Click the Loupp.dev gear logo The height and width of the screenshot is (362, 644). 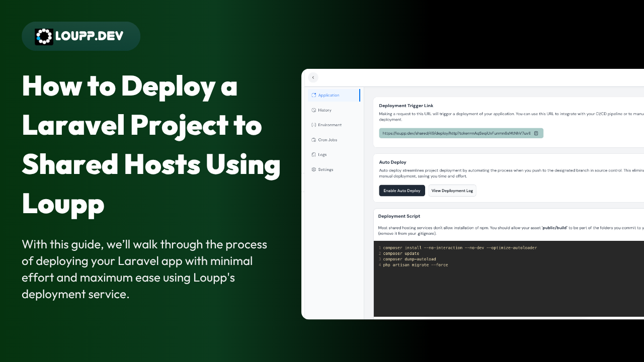point(44,36)
